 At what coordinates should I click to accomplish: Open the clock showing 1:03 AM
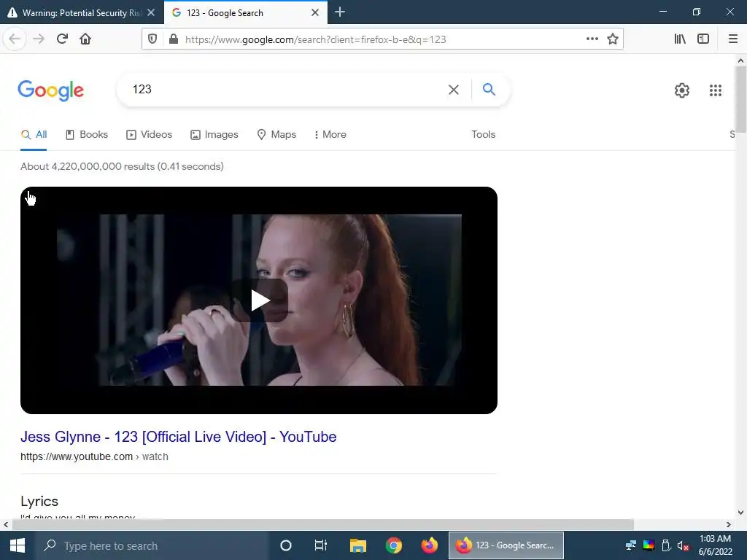(x=715, y=545)
